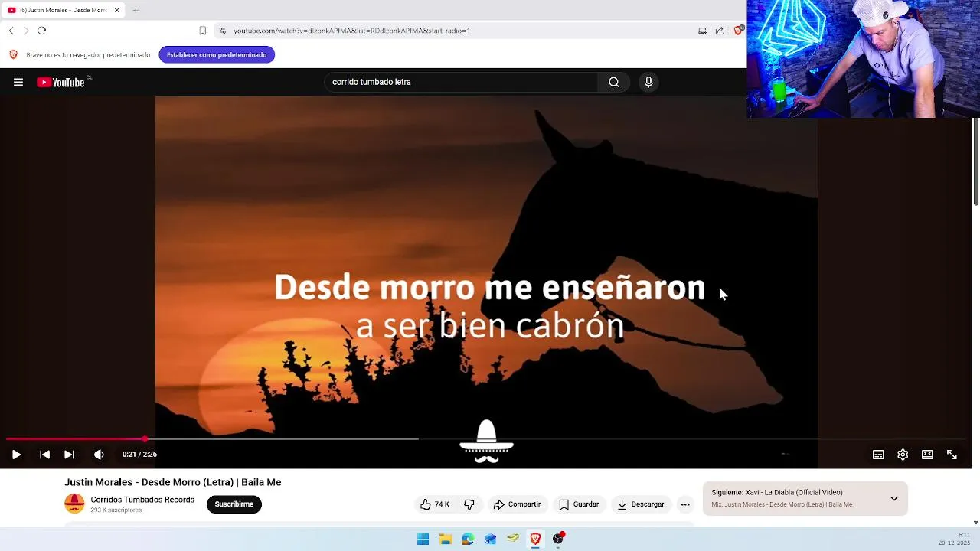Save the video with Guardar
980x551 pixels.
coord(579,504)
